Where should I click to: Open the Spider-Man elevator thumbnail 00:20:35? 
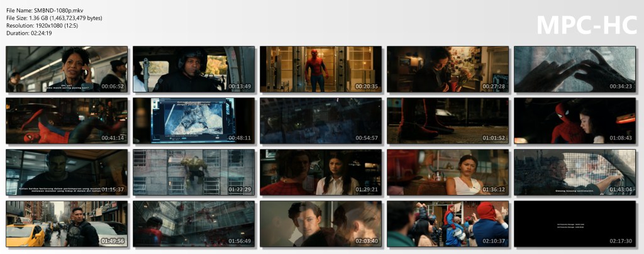321,69
